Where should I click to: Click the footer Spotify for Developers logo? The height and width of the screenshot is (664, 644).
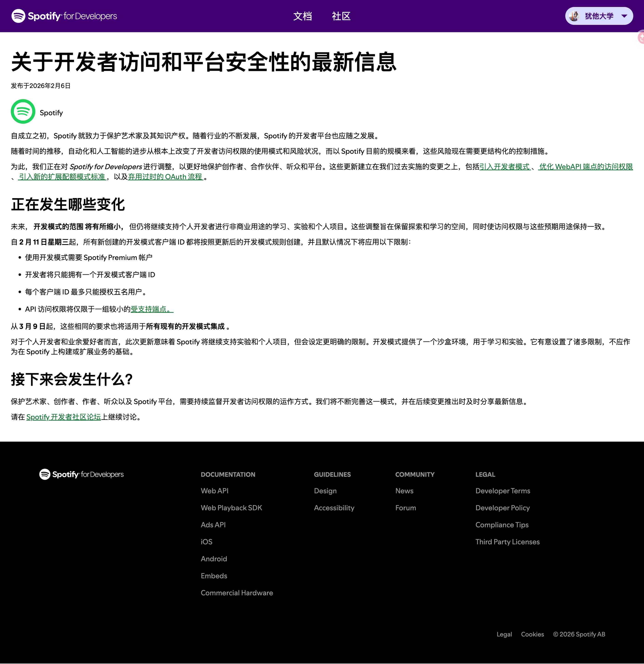(81, 474)
